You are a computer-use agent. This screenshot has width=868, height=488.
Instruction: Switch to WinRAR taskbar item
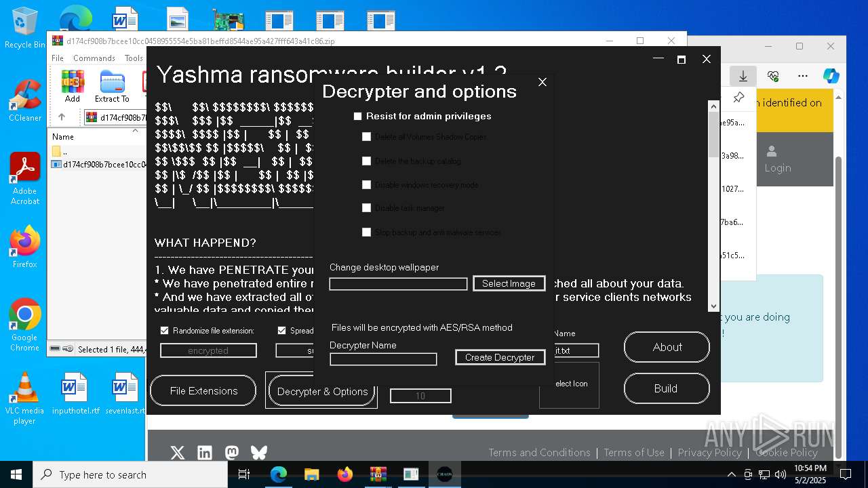[x=378, y=474]
